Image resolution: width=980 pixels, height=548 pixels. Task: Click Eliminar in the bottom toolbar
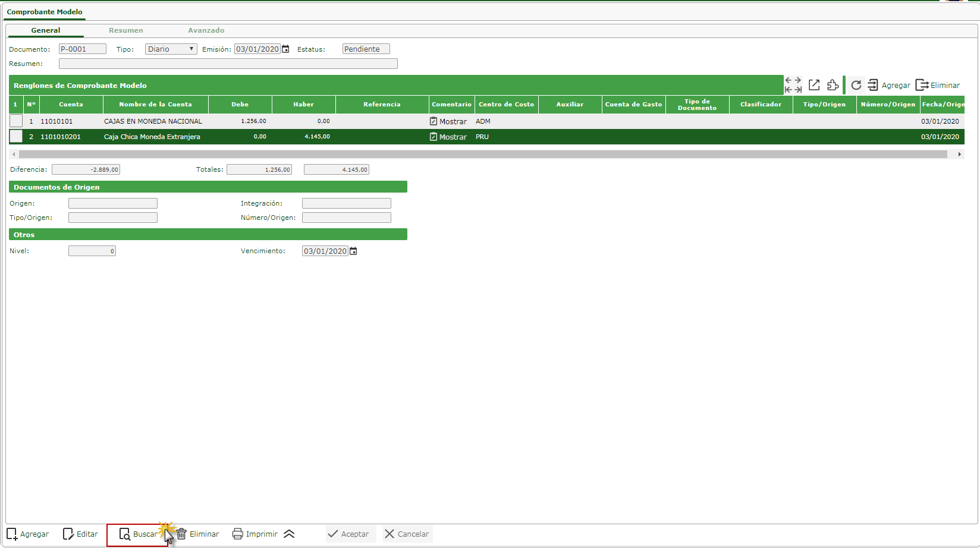pyautogui.click(x=197, y=534)
